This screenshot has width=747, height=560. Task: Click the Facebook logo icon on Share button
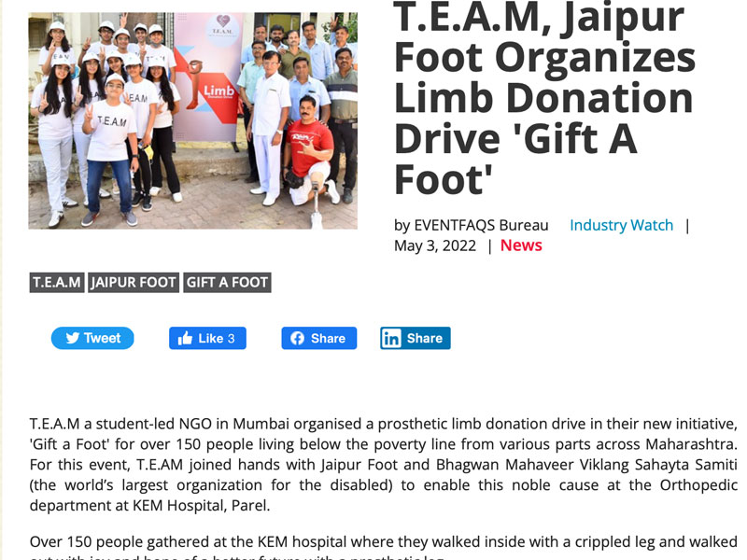297,338
